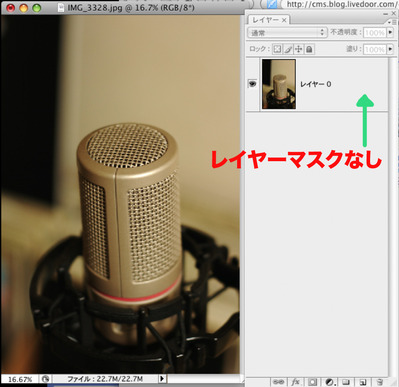Add a layer mask with mask icon

pyautogui.click(x=313, y=382)
